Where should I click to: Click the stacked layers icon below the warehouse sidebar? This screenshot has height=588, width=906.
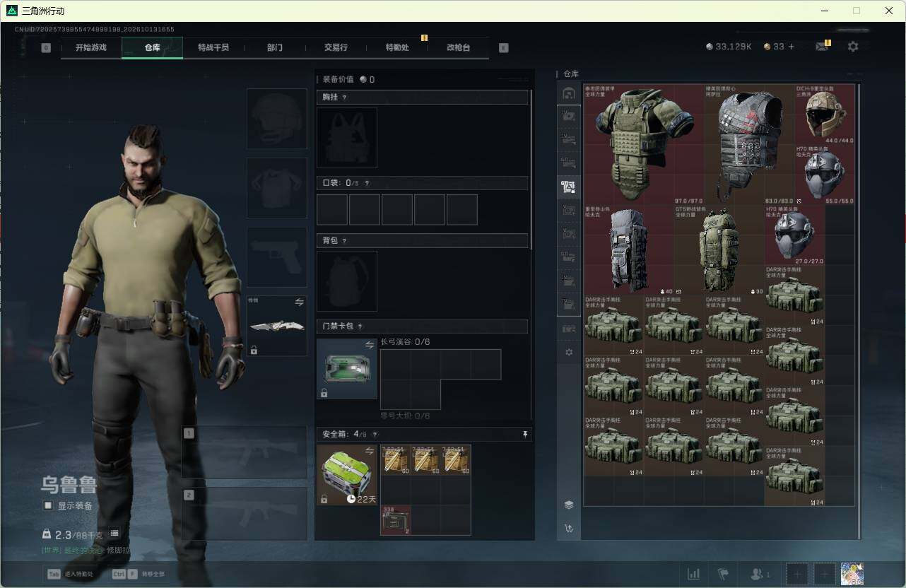pyautogui.click(x=569, y=505)
